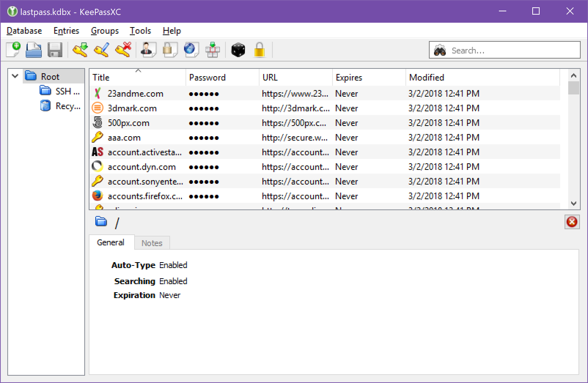The image size is (588, 383).
Task: Open a database with the folder icon
Action: click(x=34, y=50)
